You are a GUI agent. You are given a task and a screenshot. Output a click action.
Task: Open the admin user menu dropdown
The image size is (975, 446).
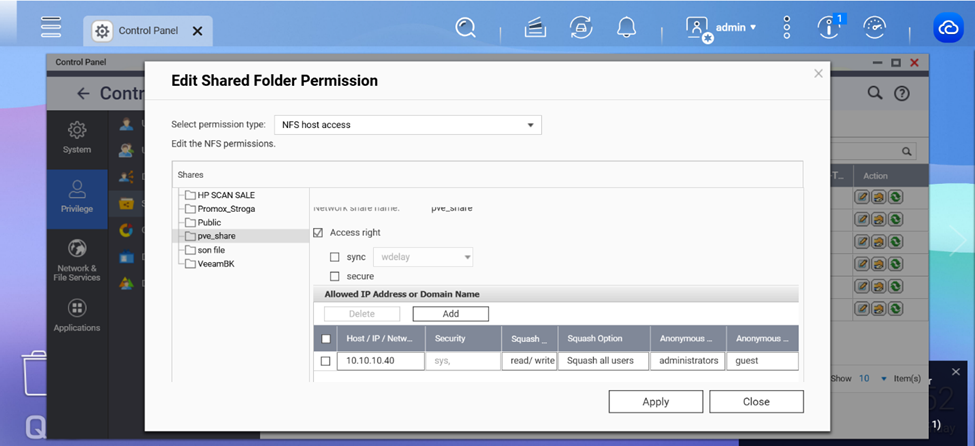pyautogui.click(x=722, y=28)
